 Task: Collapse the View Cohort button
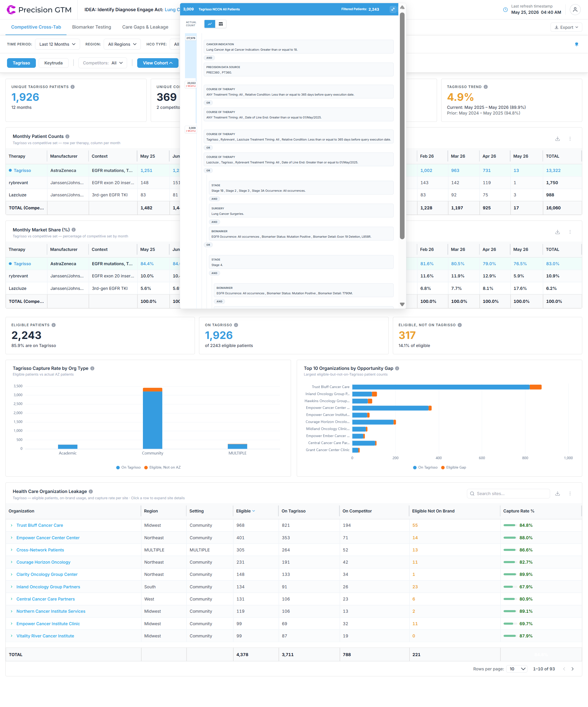pos(158,63)
